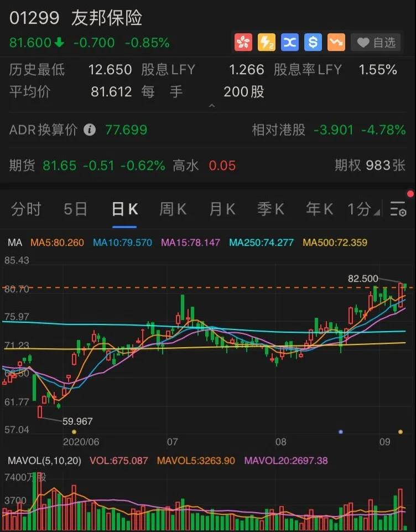
Task: Tap the 82.500 high price label
Action: [363, 279]
